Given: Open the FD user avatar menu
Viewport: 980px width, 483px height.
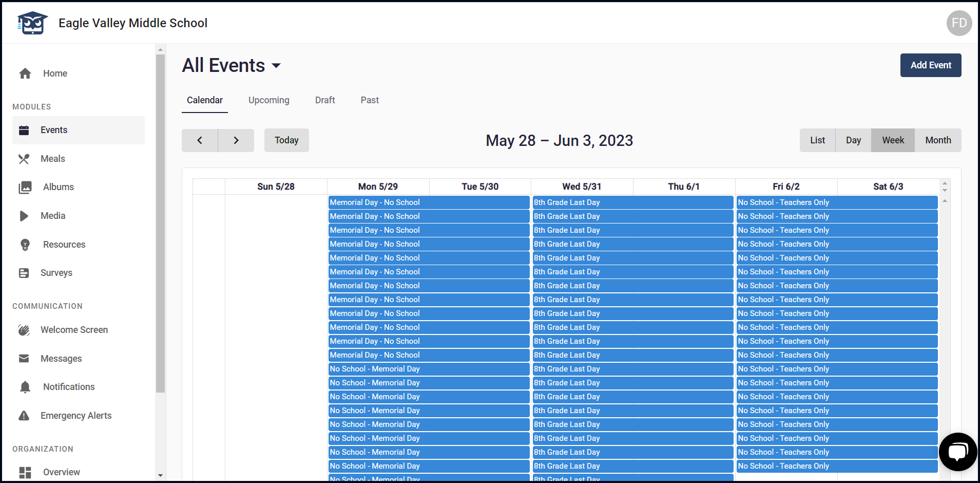Looking at the screenshot, I should [x=959, y=23].
